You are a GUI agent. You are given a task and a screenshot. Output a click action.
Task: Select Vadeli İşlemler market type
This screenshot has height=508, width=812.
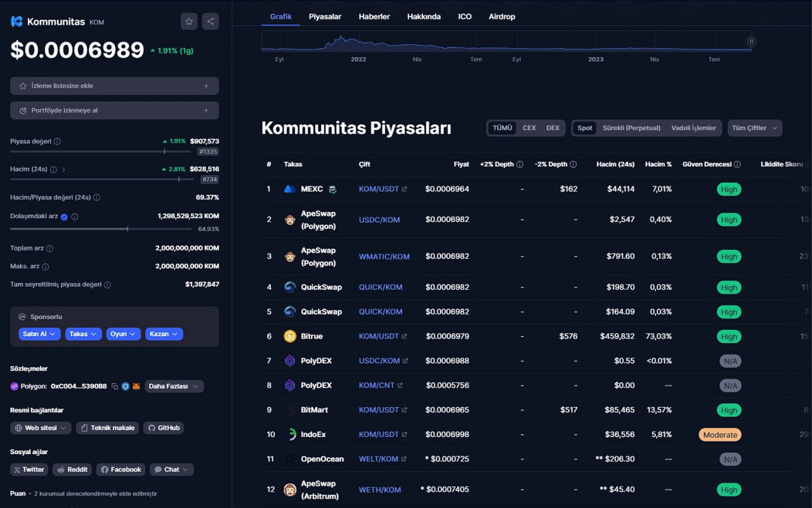[x=693, y=128]
